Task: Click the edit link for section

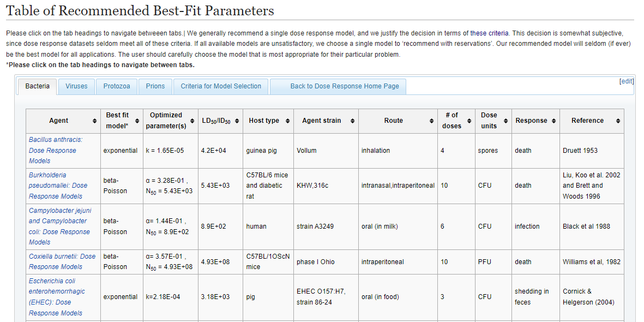Action: click(x=627, y=81)
